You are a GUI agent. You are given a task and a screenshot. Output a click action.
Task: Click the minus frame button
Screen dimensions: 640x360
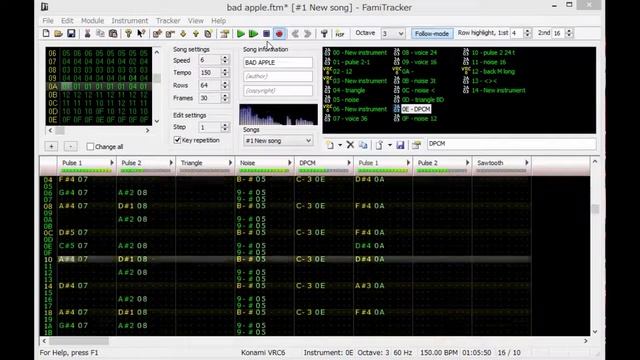tap(70, 147)
